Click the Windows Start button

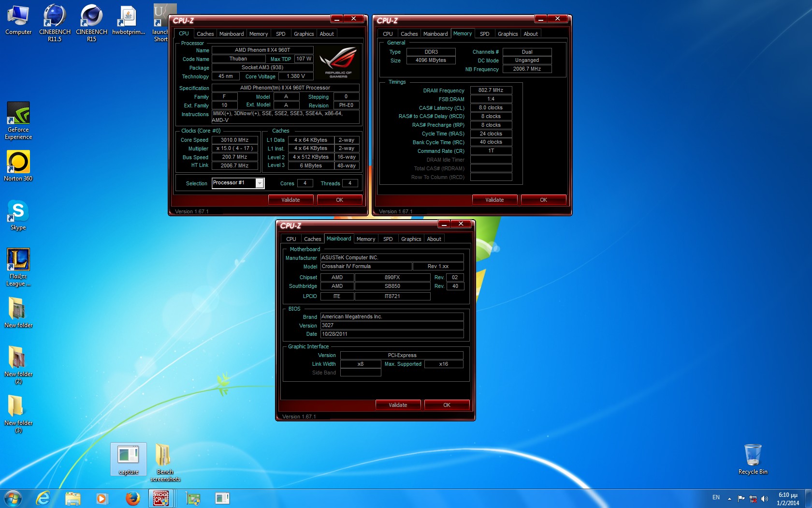click(x=13, y=498)
